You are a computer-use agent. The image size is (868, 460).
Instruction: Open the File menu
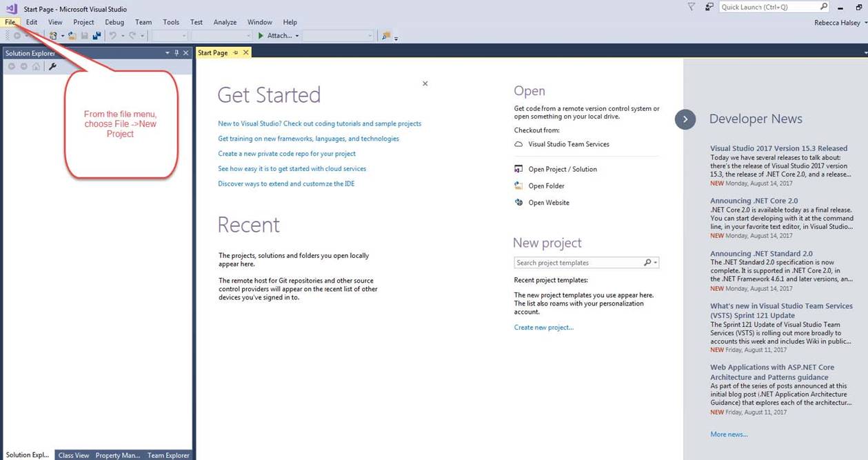click(x=10, y=22)
